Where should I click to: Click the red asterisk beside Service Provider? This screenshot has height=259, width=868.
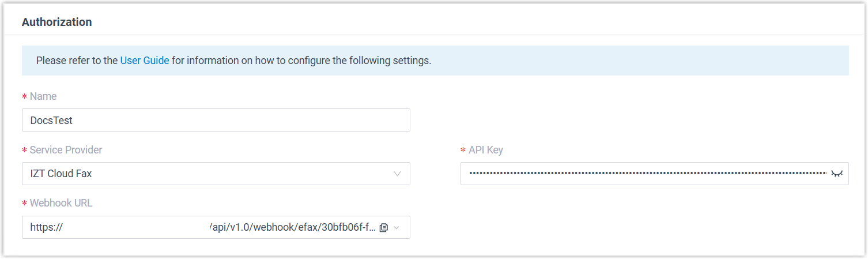[x=24, y=151]
